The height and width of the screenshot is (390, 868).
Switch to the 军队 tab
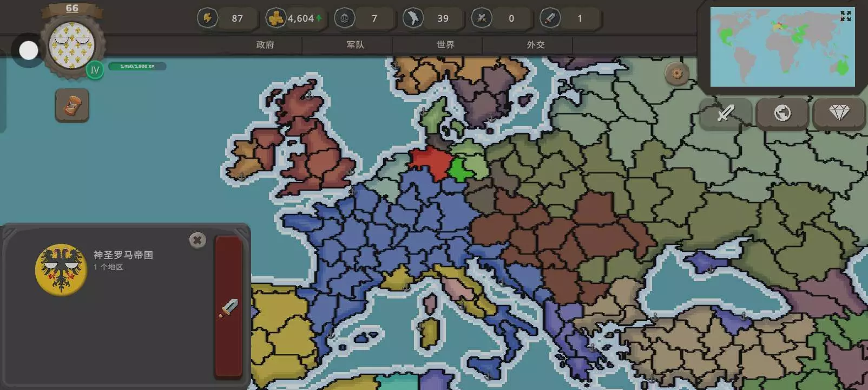356,45
